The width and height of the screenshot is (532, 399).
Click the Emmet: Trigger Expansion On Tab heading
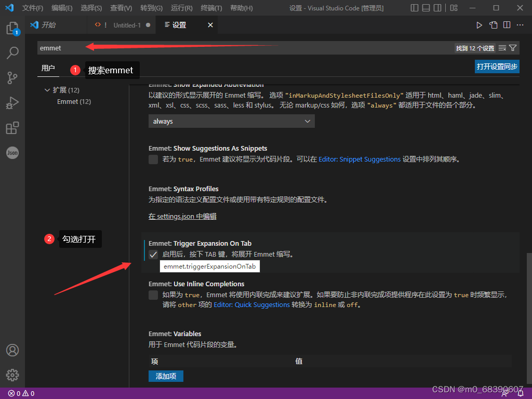click(200, 243)
